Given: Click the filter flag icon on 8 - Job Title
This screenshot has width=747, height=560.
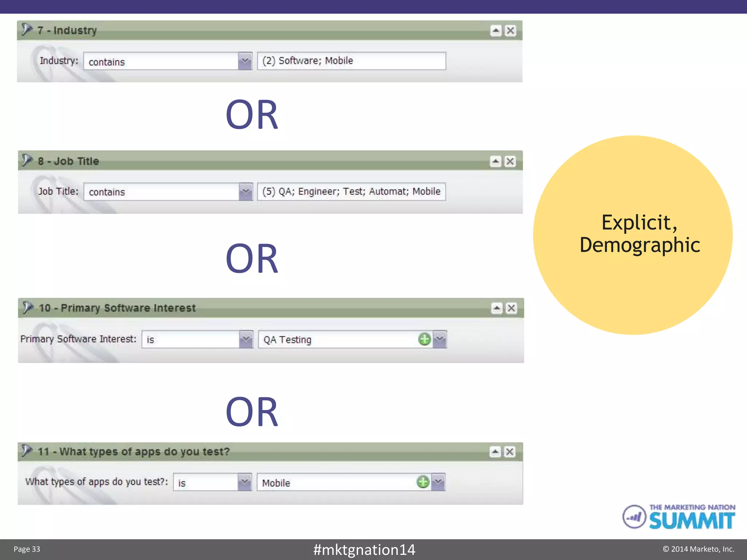Looking at the screenshot, I should click(27, 160).
